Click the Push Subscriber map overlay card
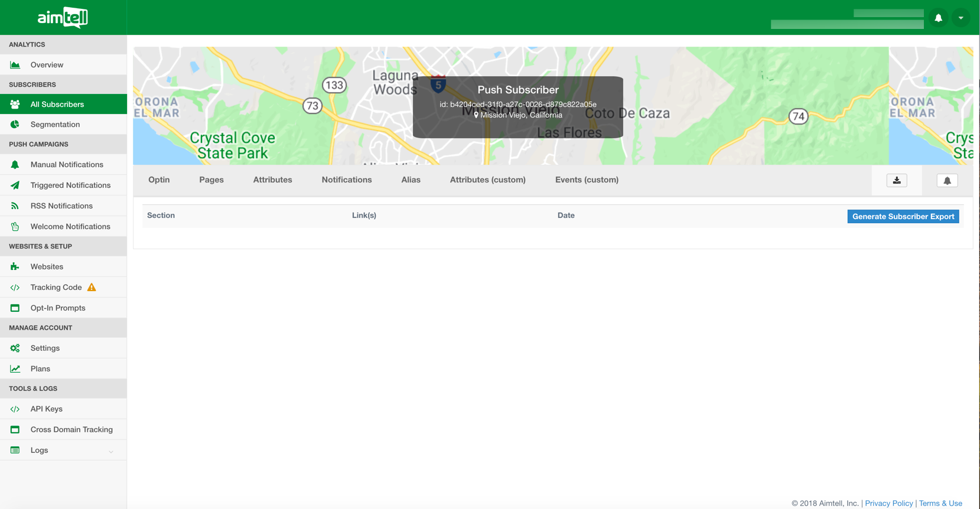Image resolution: width=980 pixels, height=509 pixels. coord(517,107)
